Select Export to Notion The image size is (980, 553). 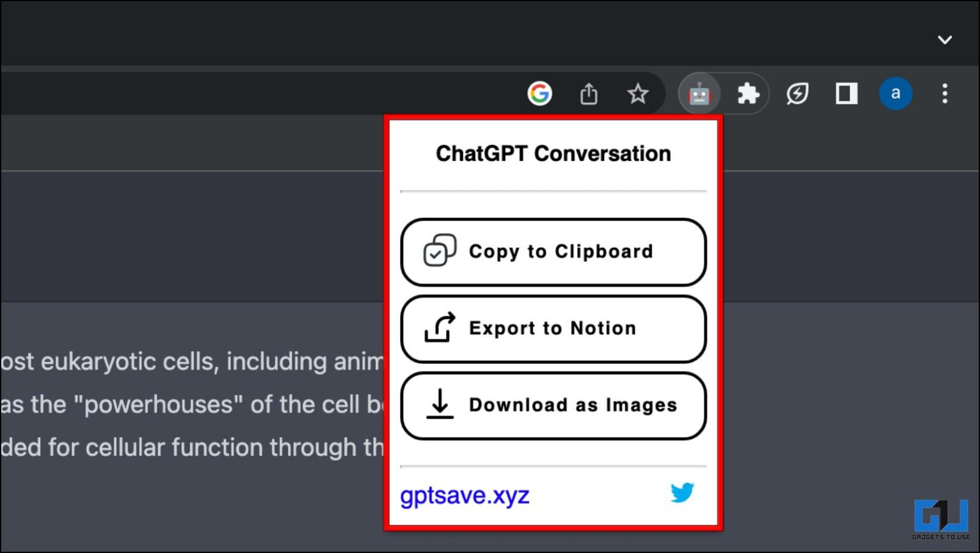(553, 328)
